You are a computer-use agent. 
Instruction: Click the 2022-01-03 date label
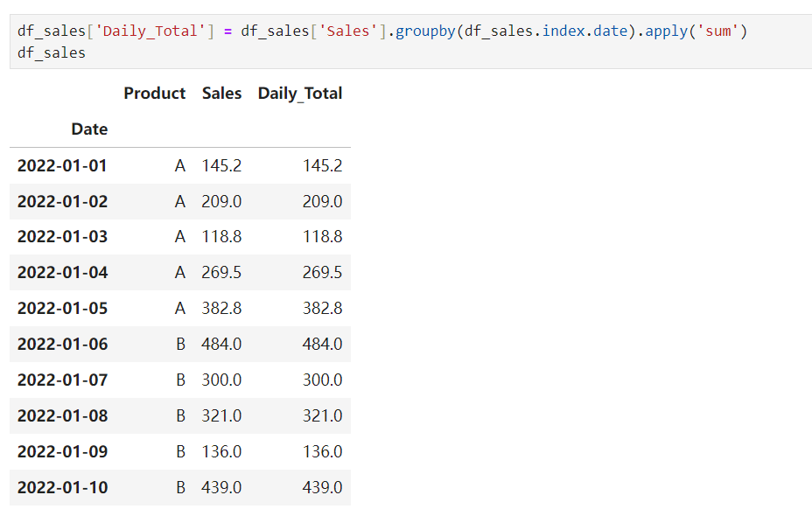click(x=62, y=237)
